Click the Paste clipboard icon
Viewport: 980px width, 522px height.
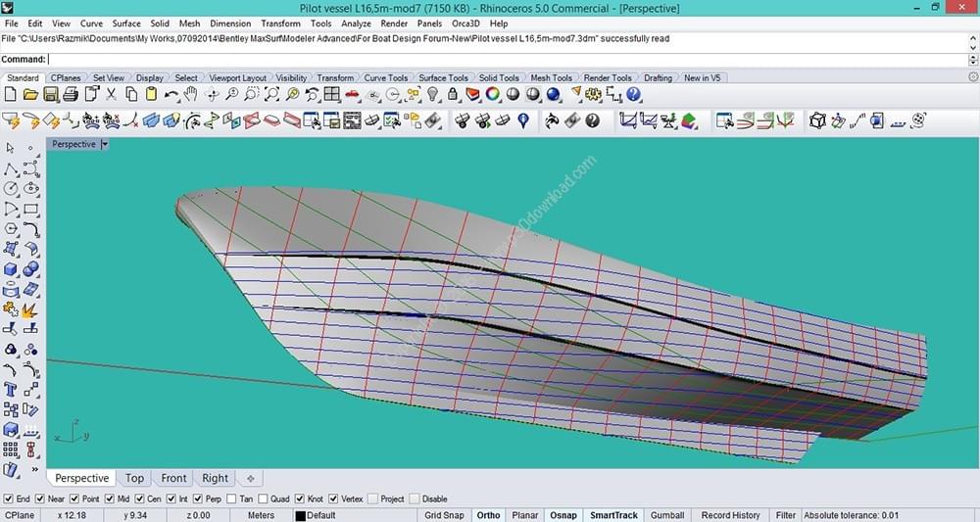(151, 94)
